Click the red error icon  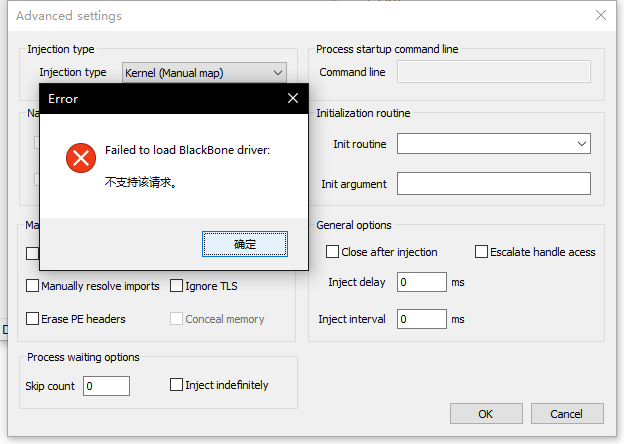[80, 158]
